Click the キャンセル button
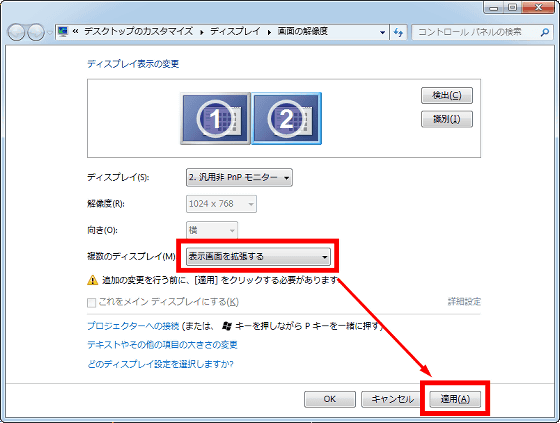Image resolution: width=560 pixels, height=423 pixels. coord(392,399)
